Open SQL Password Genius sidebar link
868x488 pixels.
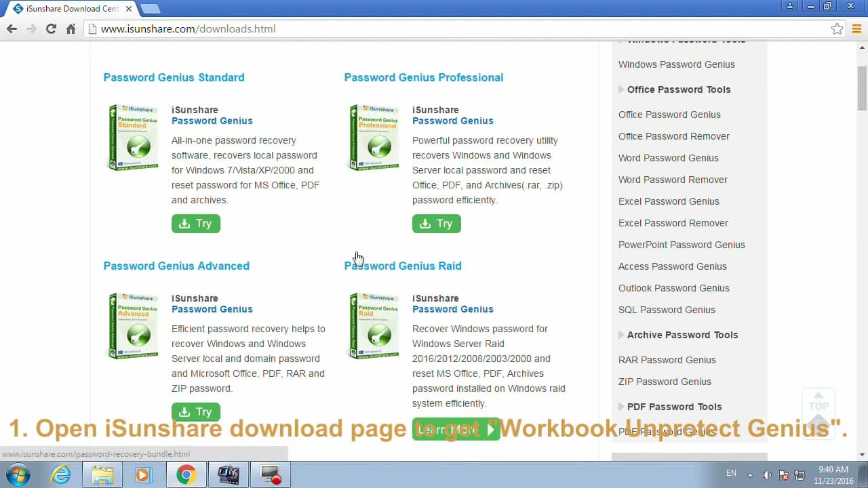pos(667,310)
